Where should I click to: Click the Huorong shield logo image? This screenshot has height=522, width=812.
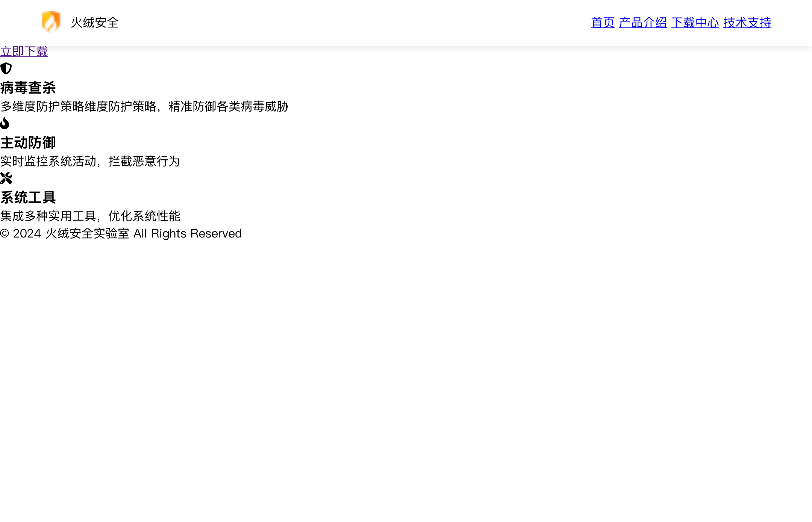click(51, 22)
